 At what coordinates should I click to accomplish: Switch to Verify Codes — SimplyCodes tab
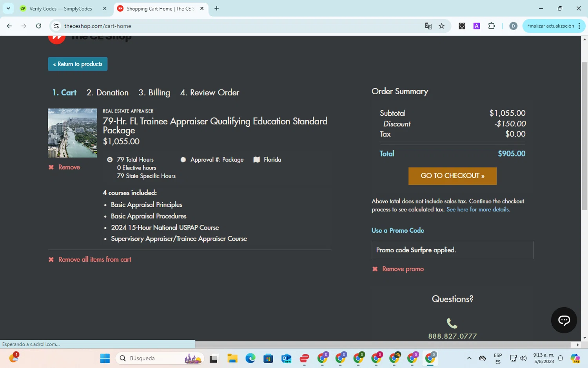(x=64, y=8)
